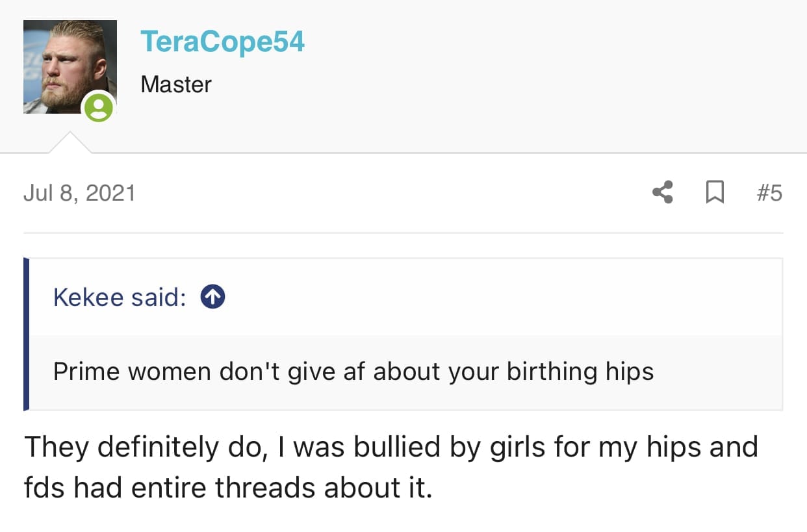Jump to Kekee's original post via up-arrow
The height and width of the screenshot is (532, 807).
pos(213,297)
